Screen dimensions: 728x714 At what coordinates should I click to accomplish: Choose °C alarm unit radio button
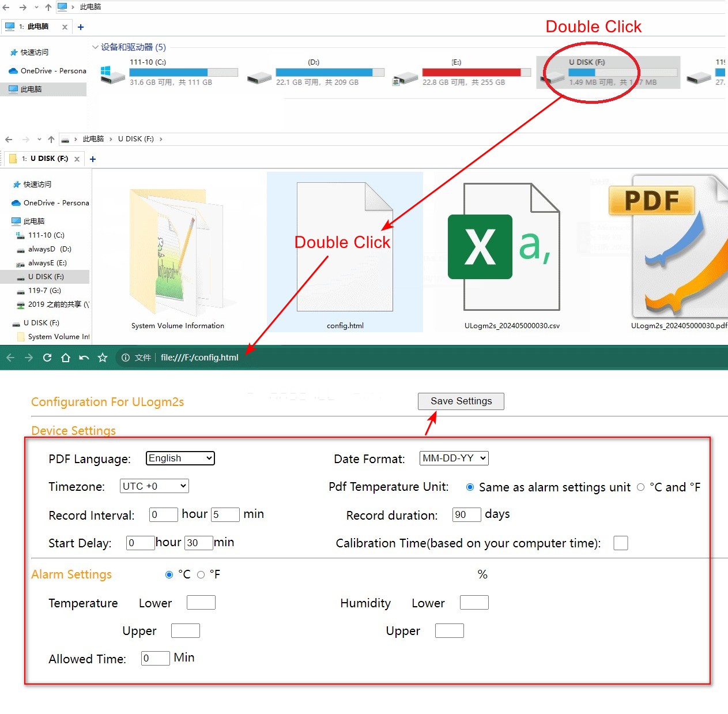pos(169,574)
